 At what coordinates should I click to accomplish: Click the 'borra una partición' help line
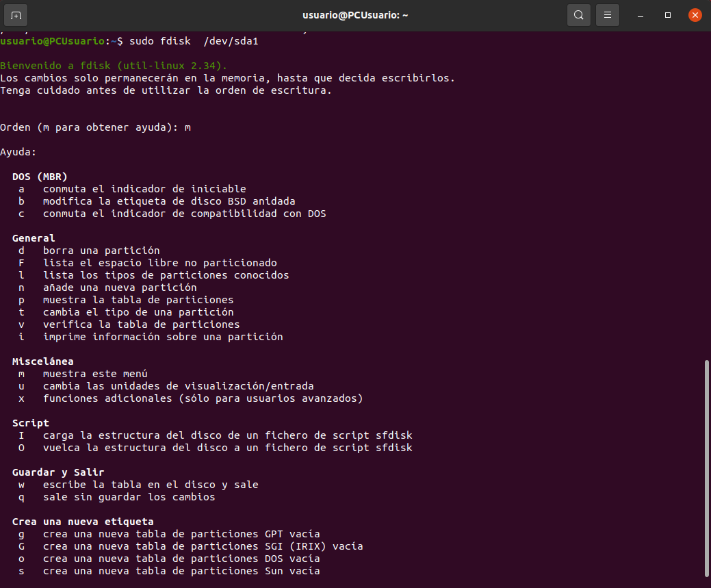[x=101, y=251]
